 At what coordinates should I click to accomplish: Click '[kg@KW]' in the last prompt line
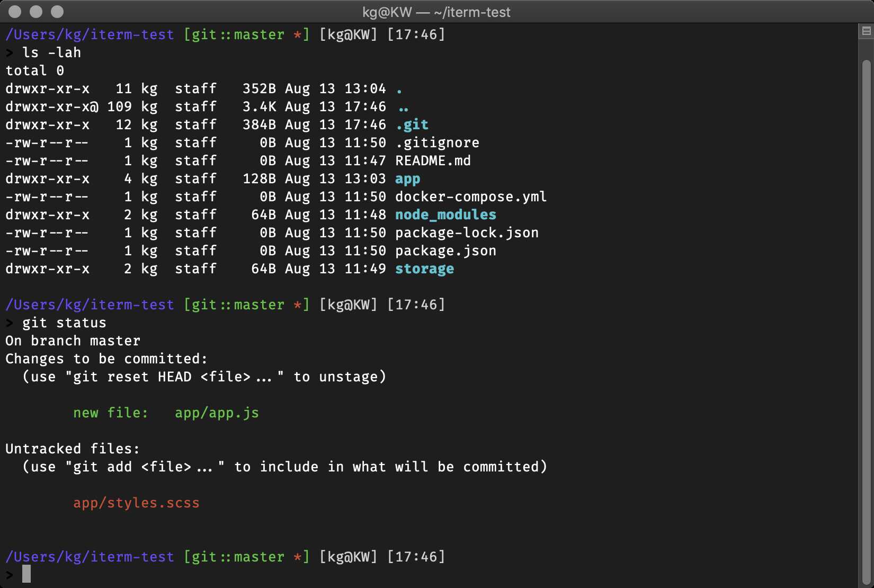pos(349,557)
